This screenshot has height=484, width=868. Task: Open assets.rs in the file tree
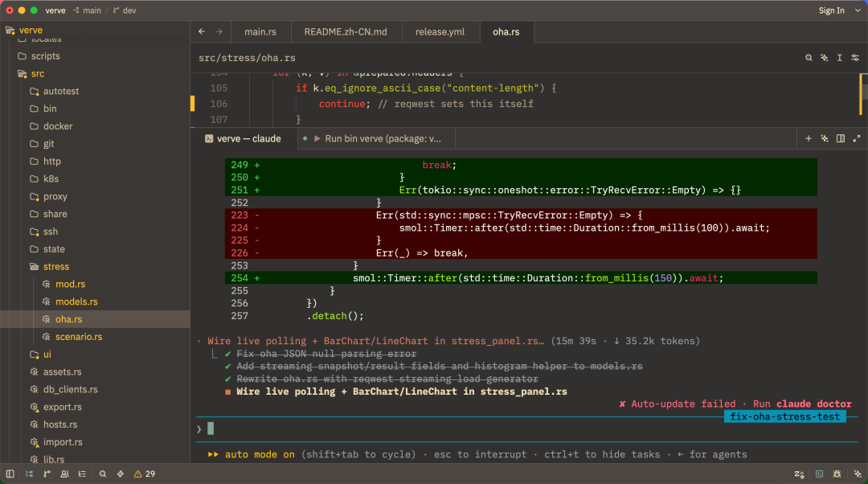pyautogui.click(x=95, y=371)
